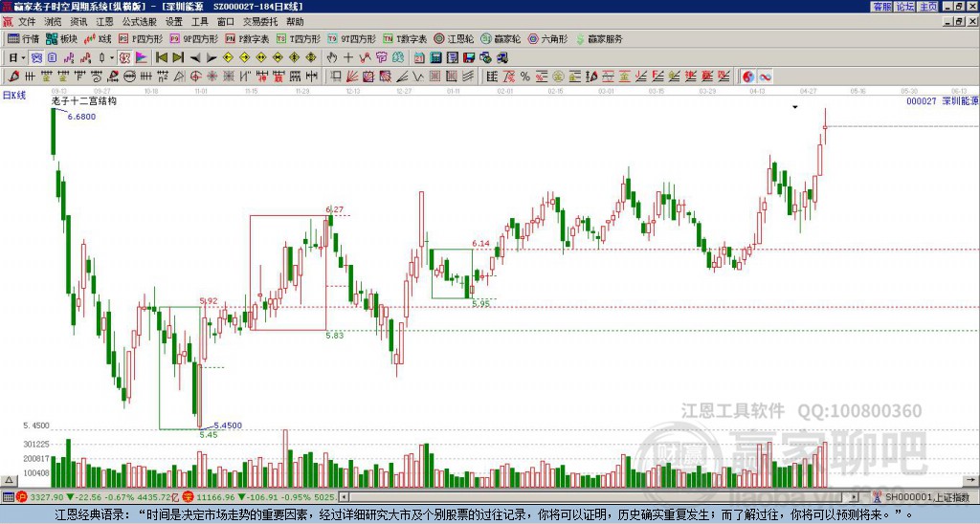980x524 pixels.
Task: Toggle the infinity loop icon button
Action: pyautogui.click(x=765, y=76)
